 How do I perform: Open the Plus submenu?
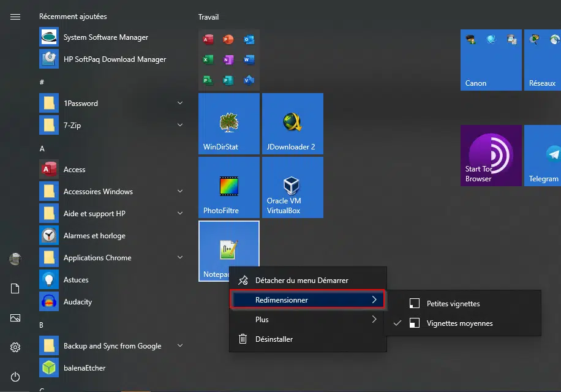tap(307, 319)
